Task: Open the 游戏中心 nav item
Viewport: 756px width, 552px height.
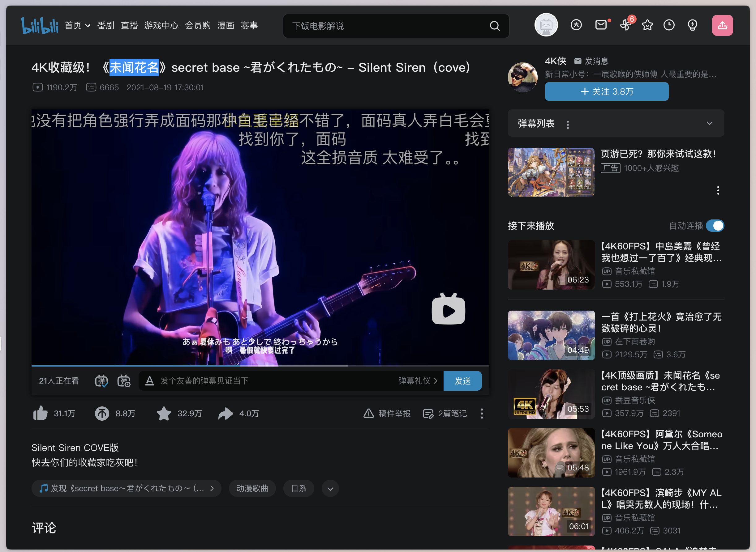Action: click(161, 25)
